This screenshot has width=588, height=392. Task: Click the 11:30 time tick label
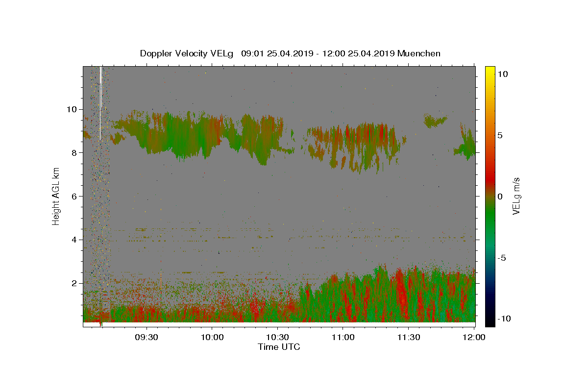pyautogui.click(x=408, y=338)
